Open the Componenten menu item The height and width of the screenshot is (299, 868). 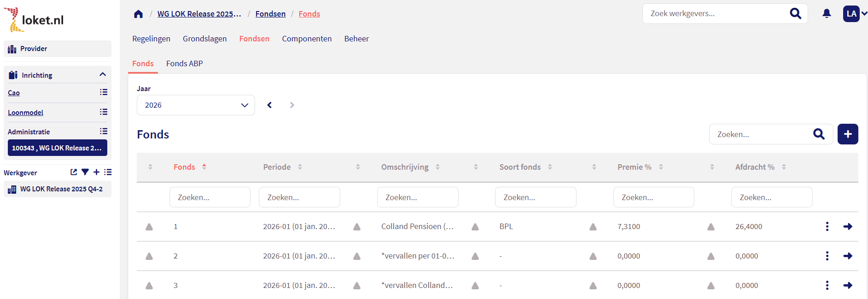[307, 39]
